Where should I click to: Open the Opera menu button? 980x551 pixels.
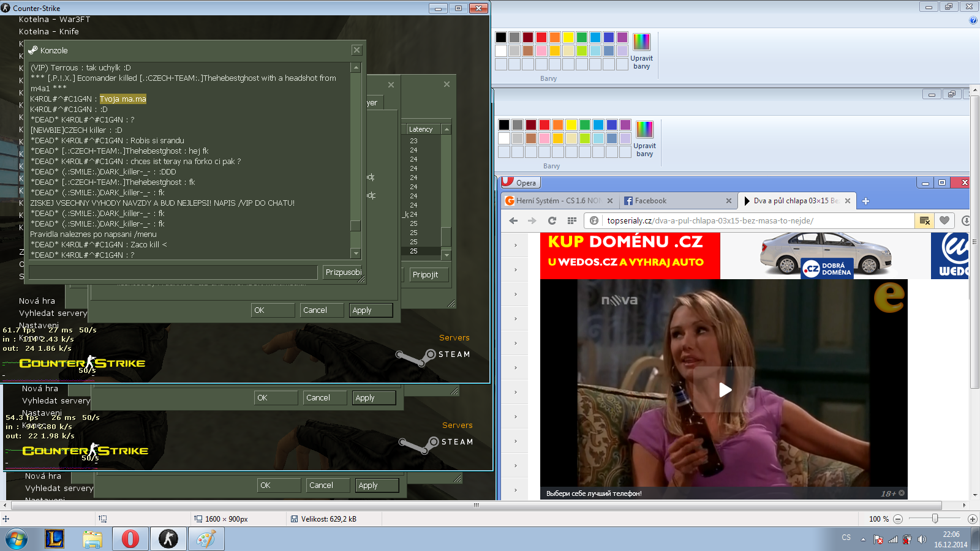pyautogui.click(x=519, y=182)
